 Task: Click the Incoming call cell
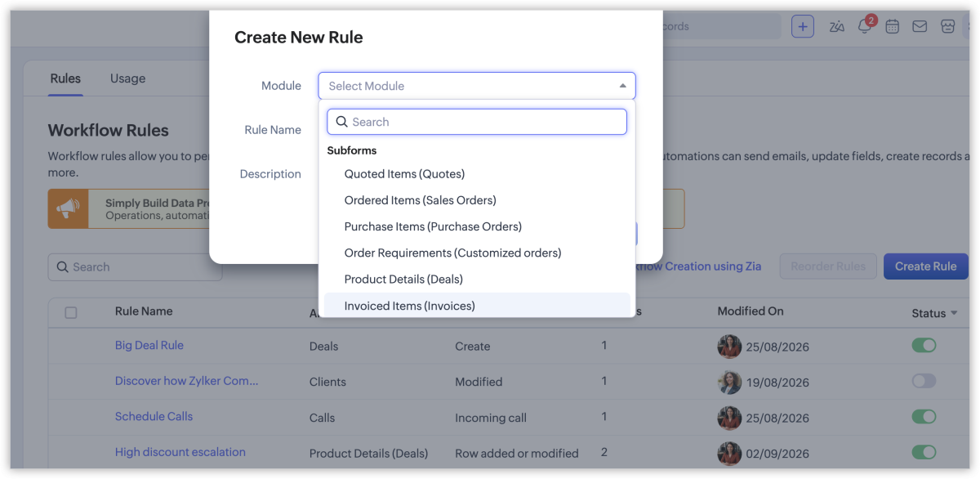click(491, 418)
